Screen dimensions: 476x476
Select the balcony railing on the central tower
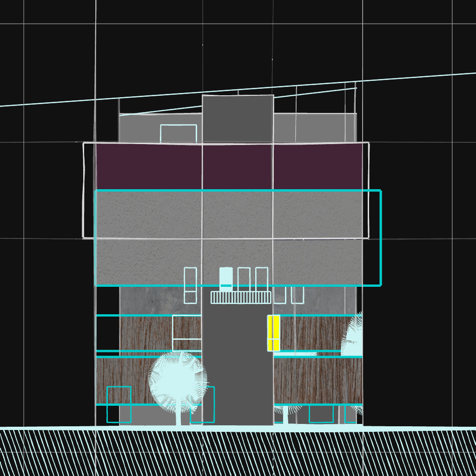240,297
